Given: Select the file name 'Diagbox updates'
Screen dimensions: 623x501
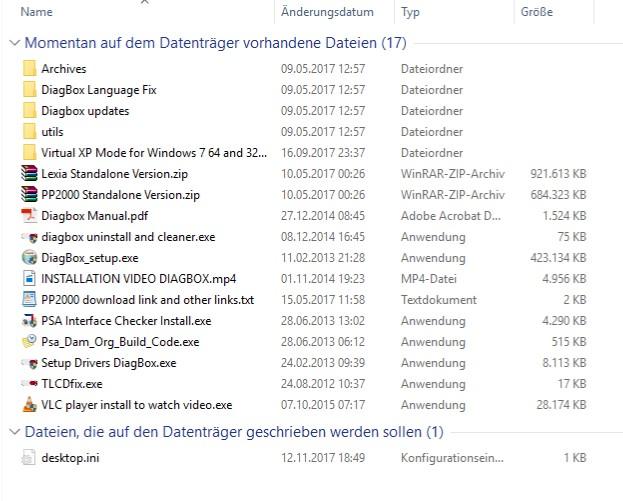Looking at the screenshot, I should (85, 111).
